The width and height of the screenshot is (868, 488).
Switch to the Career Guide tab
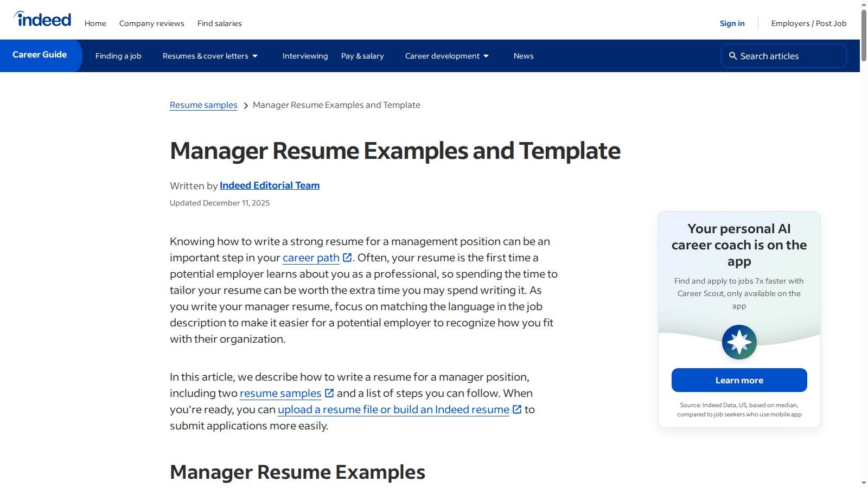40,55
